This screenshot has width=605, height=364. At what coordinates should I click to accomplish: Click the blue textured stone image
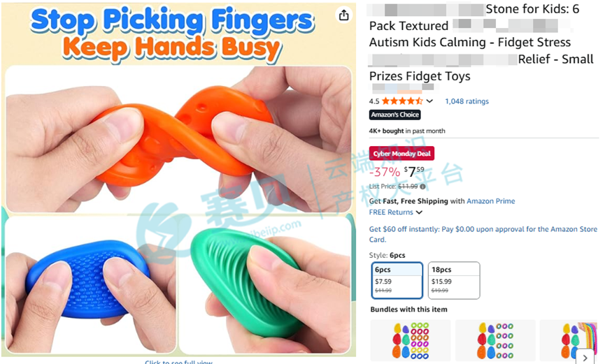90,285
